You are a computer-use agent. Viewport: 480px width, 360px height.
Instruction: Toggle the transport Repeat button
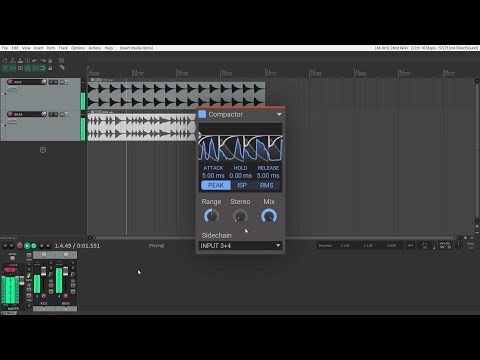coord(34,246)
